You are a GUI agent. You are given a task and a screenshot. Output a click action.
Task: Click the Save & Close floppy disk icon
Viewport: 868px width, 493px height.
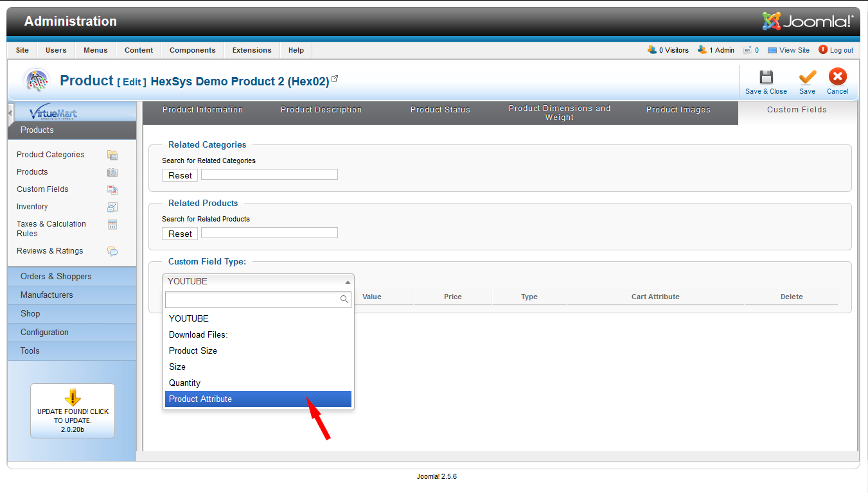[766, 78]
